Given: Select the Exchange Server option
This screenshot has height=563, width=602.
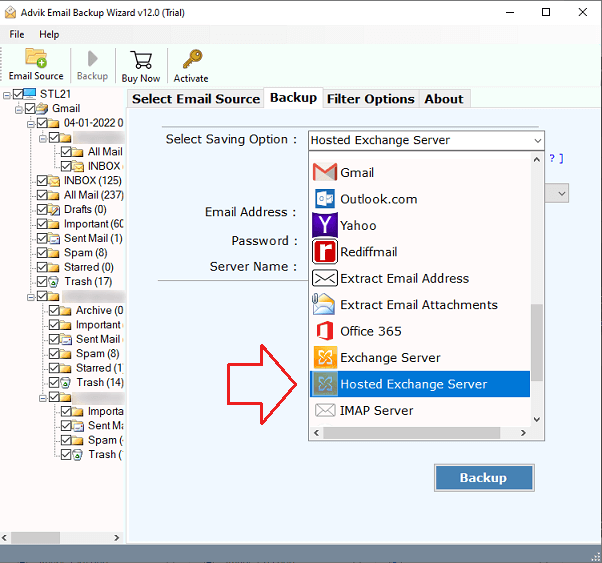Looking at the screenshot, I should 420,358.
